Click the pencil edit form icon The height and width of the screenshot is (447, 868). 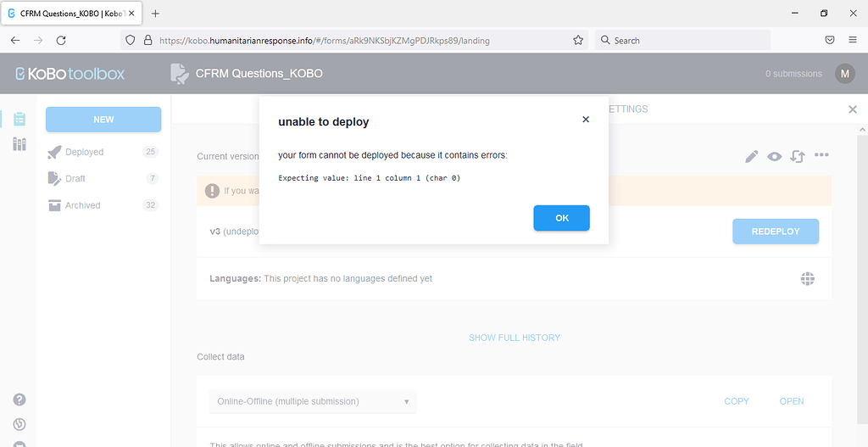click(751, 156)
